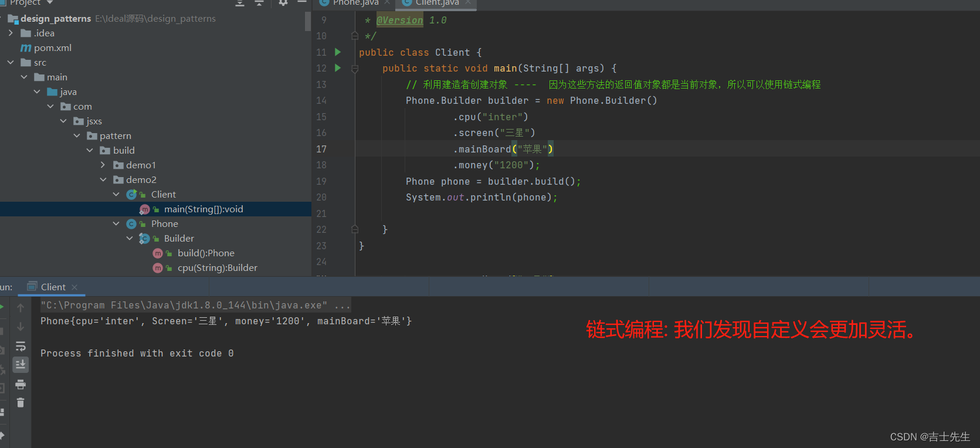Open the Project view dropdown

click(x=50, y=2)
